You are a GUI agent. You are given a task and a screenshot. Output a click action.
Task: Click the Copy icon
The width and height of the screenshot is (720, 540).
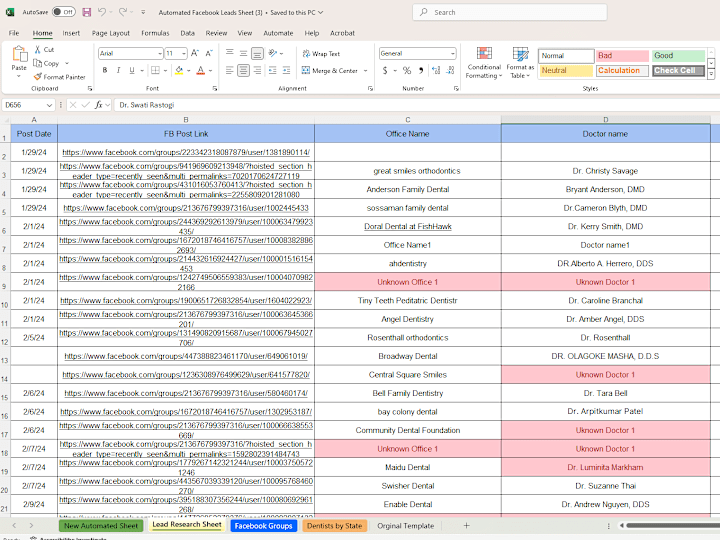[38, 63]
